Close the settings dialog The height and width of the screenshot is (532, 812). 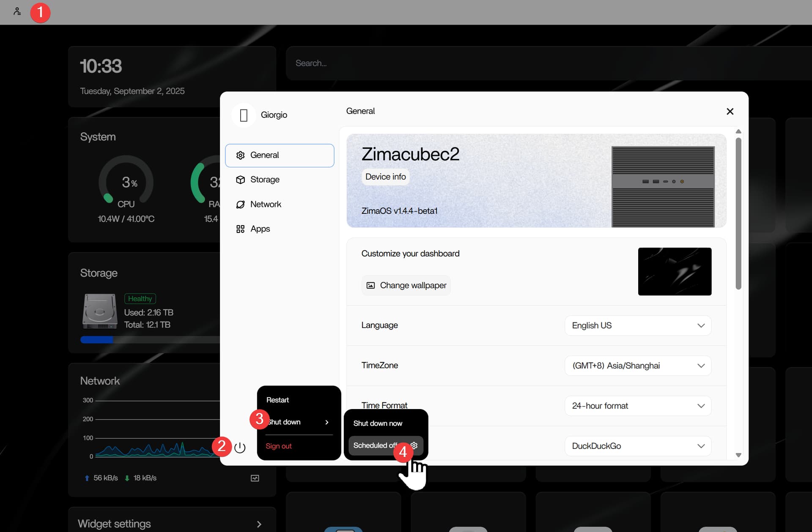point(730,112)
